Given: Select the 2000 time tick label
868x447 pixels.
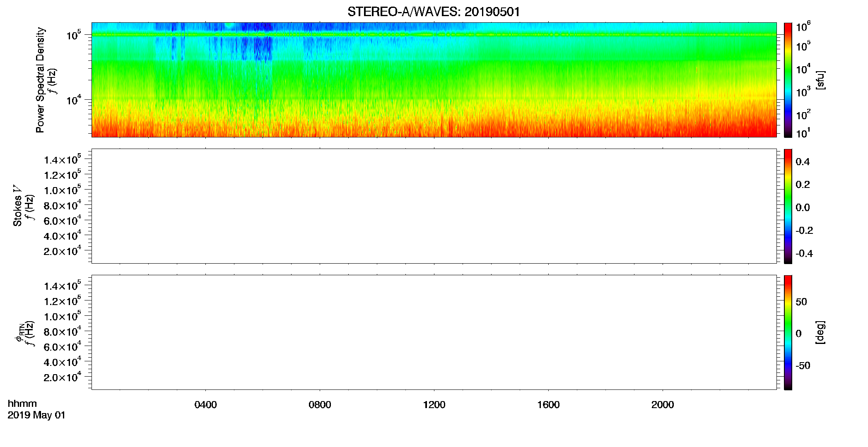Looking at the screenshot, I should tap(663, 405).
